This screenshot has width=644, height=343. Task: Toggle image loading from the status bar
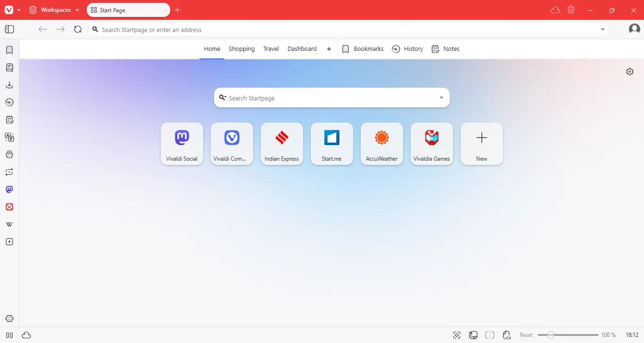473,335
